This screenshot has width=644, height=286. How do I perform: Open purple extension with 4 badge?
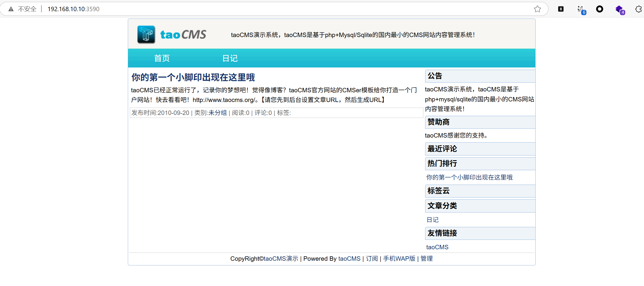click(620, 10)
